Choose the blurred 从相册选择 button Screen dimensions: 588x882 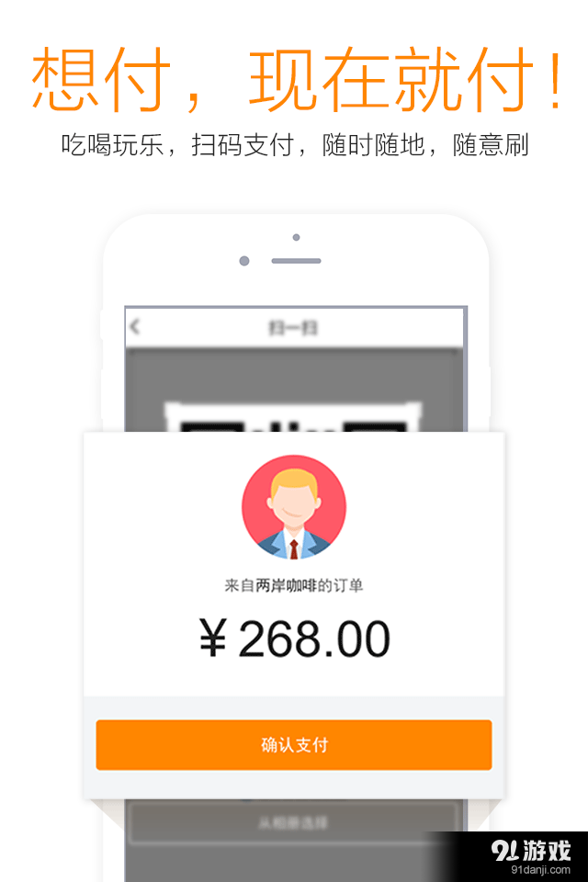point(293,823)
